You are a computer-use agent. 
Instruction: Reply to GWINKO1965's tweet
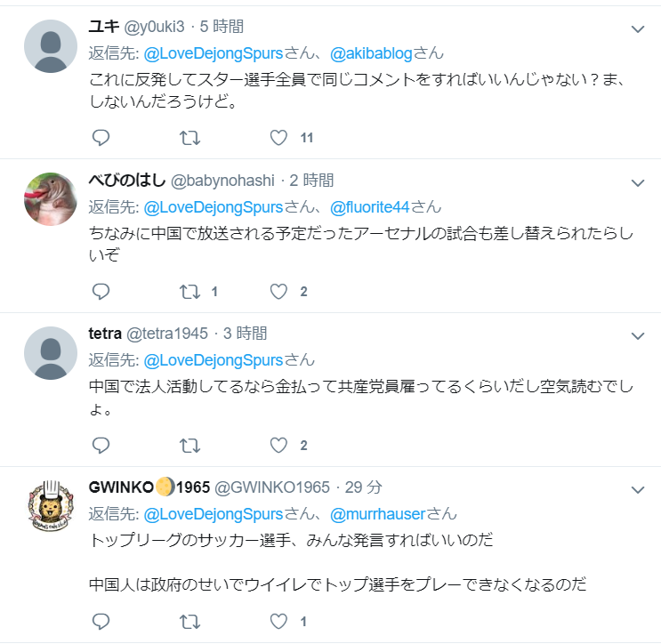[101, 622]
